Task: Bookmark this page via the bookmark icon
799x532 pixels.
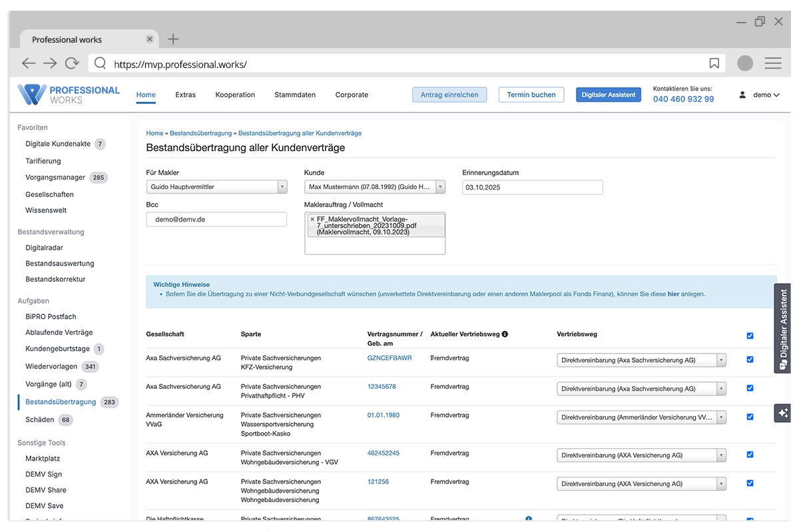Action: [x=714, y=63]
